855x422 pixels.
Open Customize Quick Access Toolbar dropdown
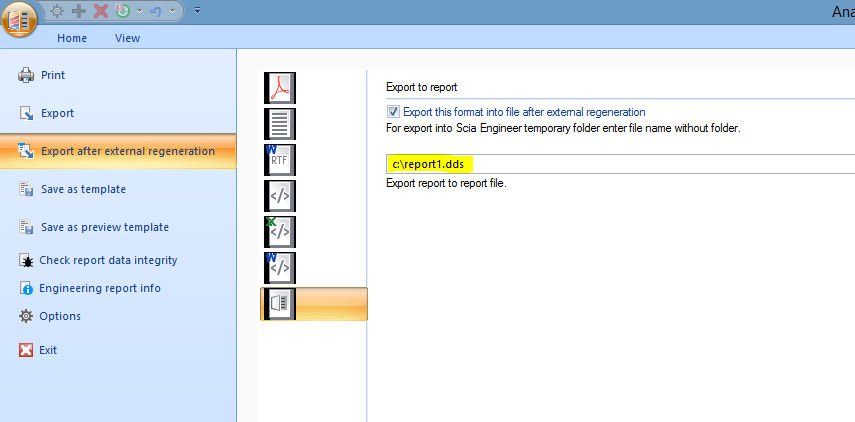coord(198,11)
